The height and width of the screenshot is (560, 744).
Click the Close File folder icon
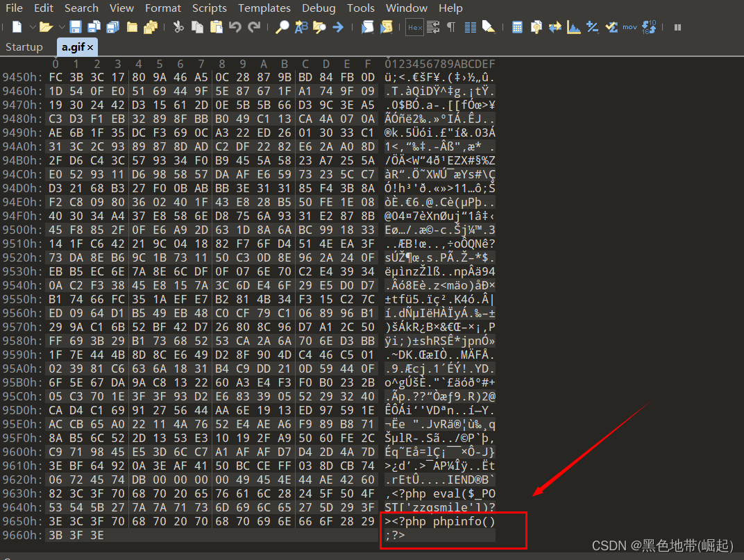click(x=132, y=27)
